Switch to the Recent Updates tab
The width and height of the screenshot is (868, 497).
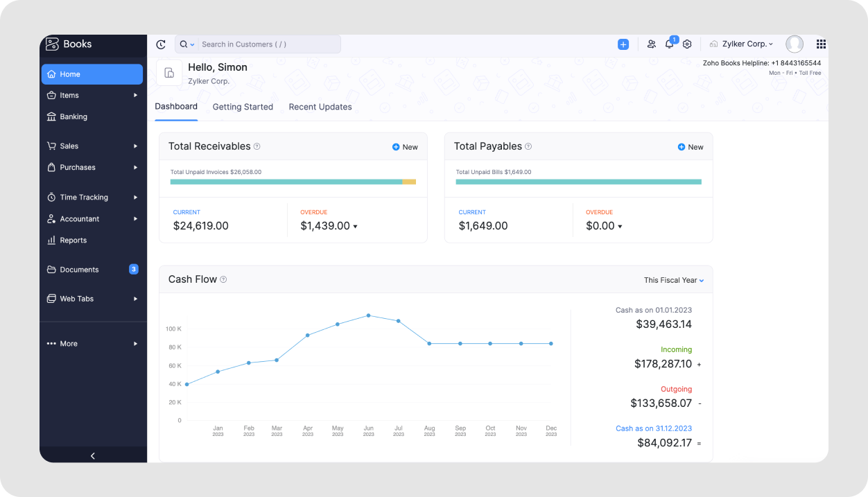[x=320, y=107]
